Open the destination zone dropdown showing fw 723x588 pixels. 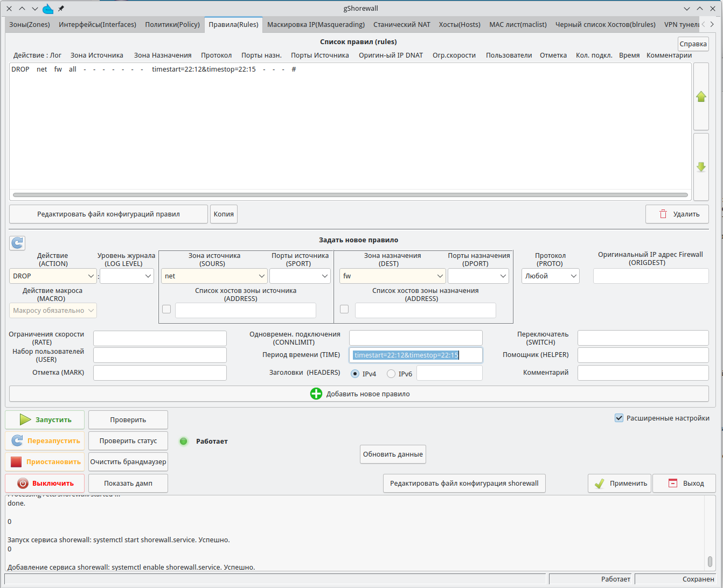click(x=392, y=276)
